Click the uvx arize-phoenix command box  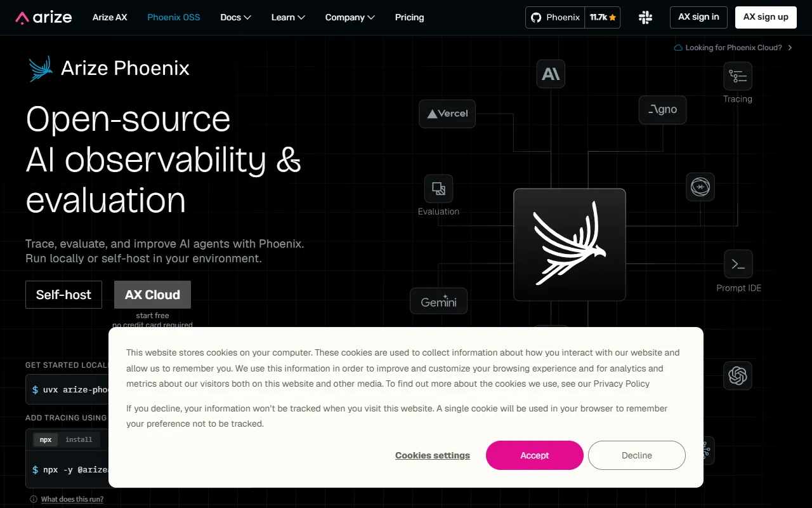[67, 389]
